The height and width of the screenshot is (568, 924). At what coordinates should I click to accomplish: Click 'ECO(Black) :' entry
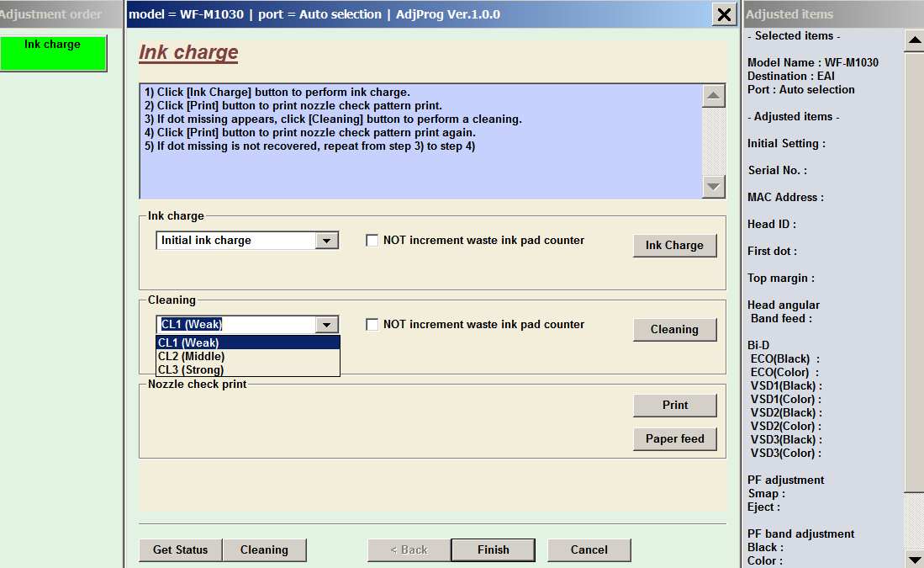point(785,359)
